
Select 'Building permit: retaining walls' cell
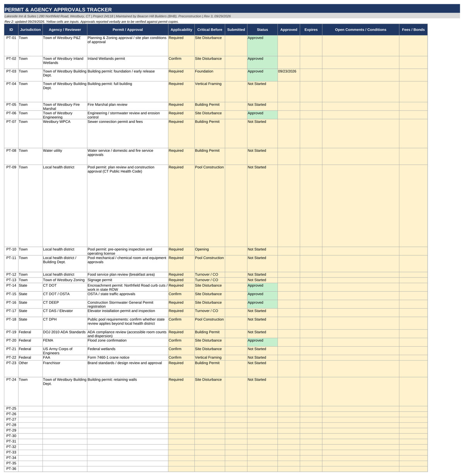(x=128, y=391)
